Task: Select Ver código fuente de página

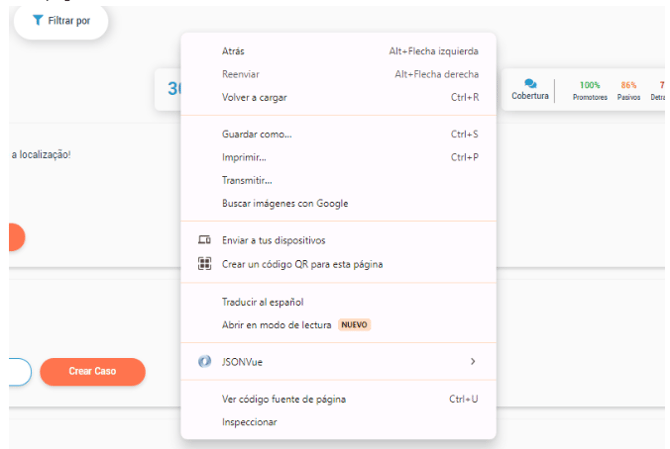Action: pyautogui.click(x=338, y=399)
